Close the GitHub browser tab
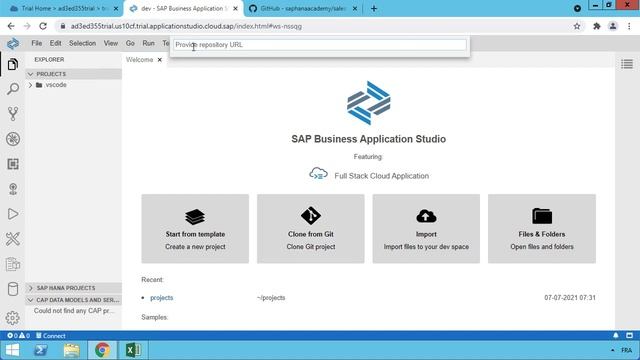This screenshot has height=360, width=640. tap(355, 8)
